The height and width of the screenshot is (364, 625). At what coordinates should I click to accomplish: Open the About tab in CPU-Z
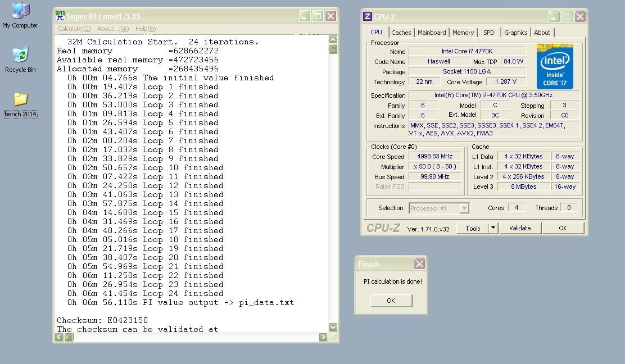[542, 33]
